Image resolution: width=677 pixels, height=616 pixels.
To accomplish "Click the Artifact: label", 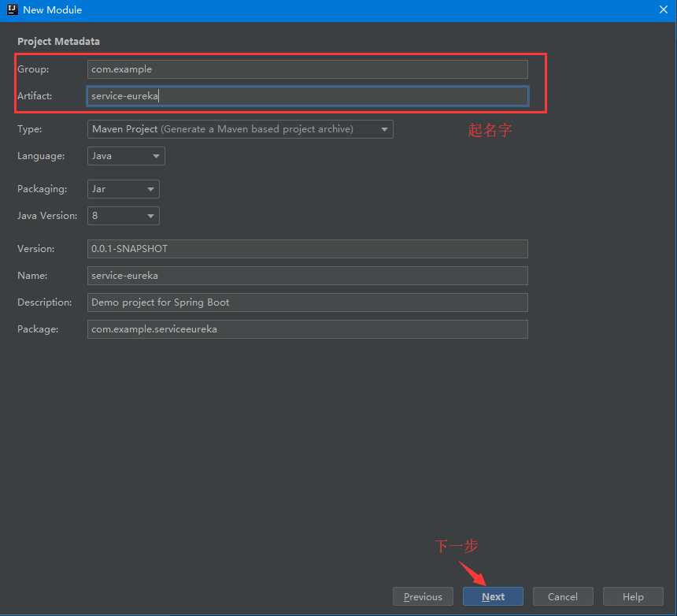I will pyautogui.click(x=35, y=96).
